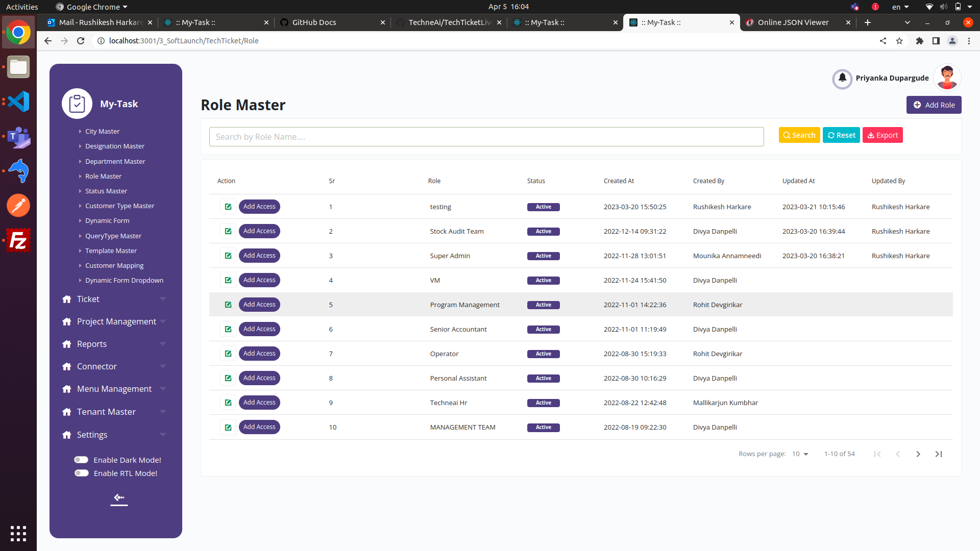980x551 pixels.
Task: Reload the page in Chrome
Action: [81, 41]
